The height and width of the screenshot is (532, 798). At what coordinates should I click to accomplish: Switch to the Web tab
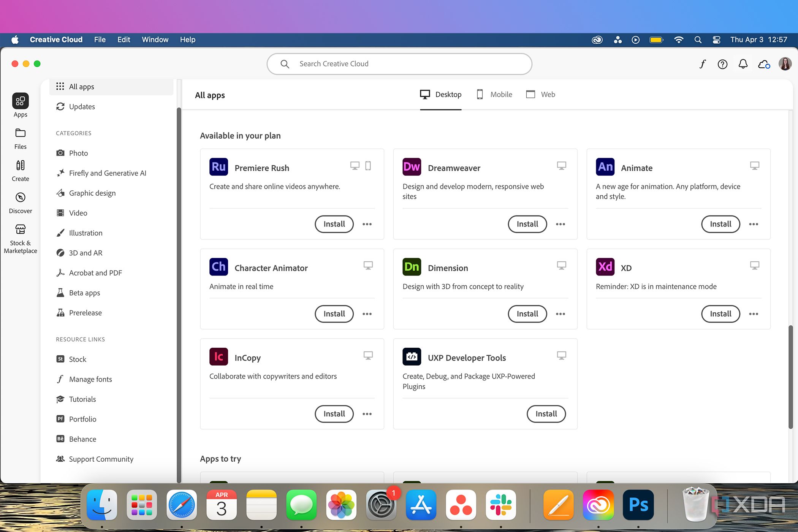click(540, 94)
